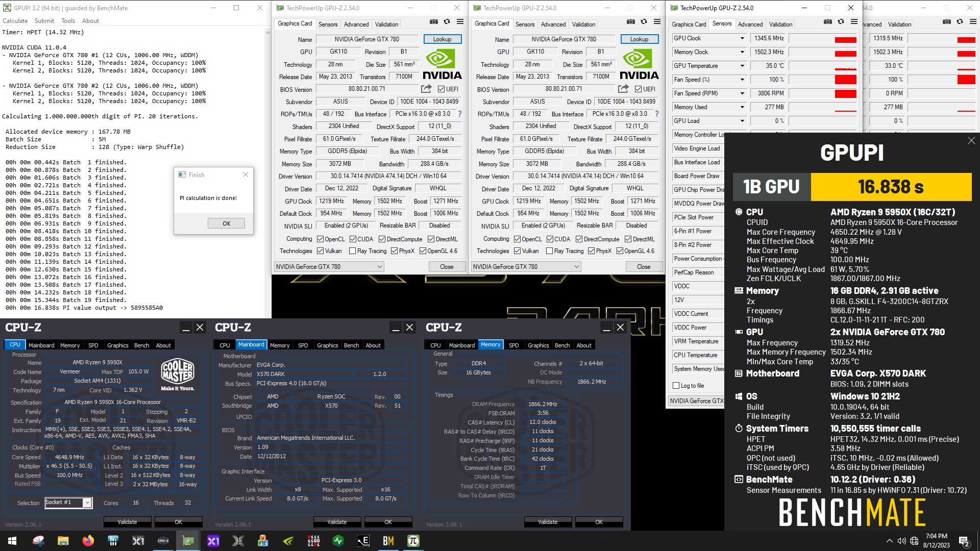Open CPU-Z from the taskbar
Viewport: 980px width, 551px height.
[x=163, y=541]
